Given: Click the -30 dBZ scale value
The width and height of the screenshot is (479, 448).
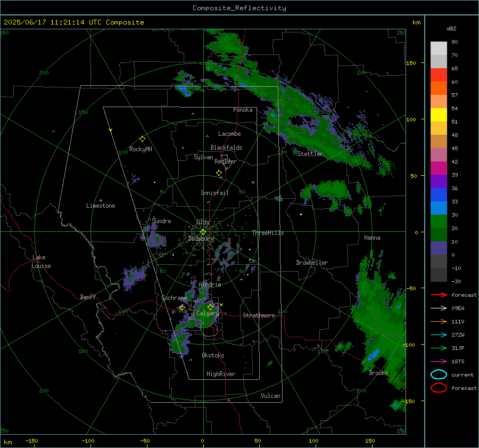Looking at the screenshot, I should 456,281.
